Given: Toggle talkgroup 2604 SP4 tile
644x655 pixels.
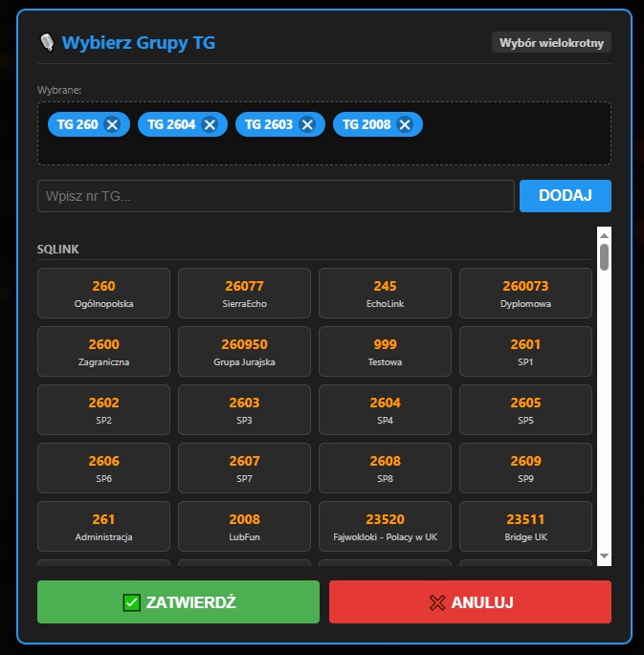Looking at the screenshot, I should click(385, 410).
